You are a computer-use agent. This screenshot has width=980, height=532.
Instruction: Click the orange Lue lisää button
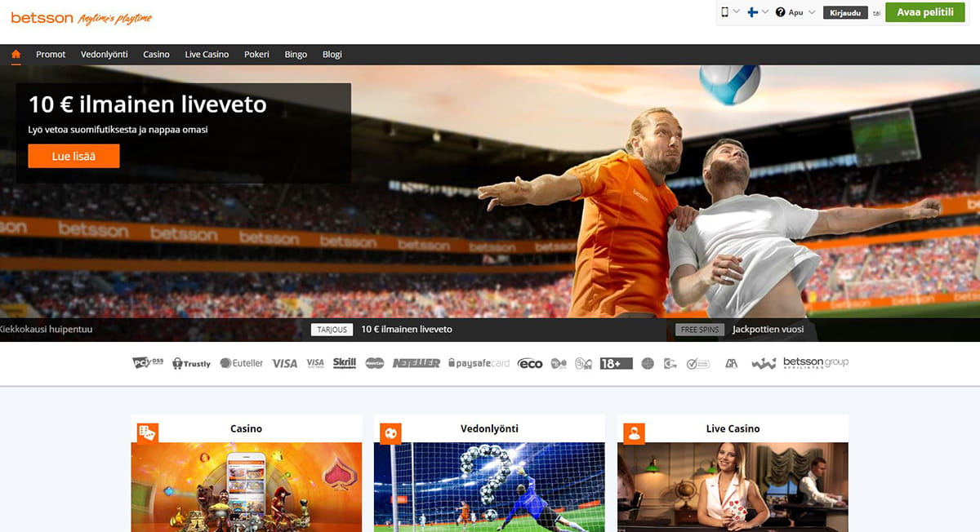tap(73, 156)
